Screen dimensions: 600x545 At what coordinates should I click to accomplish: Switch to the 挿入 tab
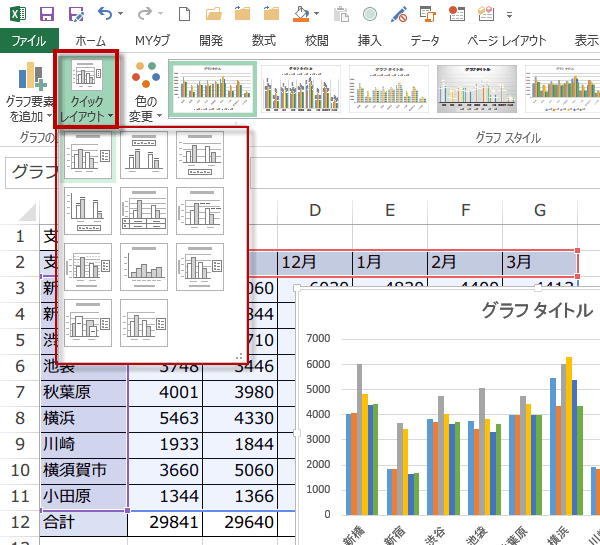tap(370, 41)
